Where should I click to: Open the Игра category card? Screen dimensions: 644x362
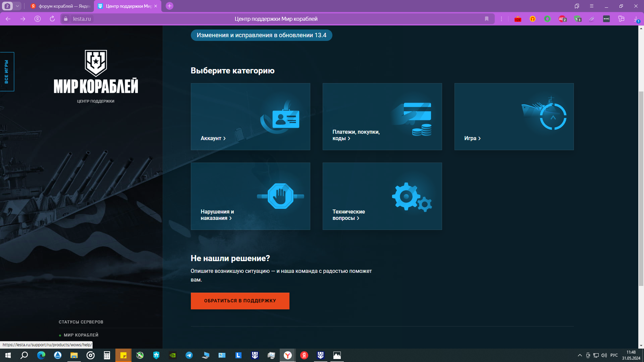pos(514,116)
